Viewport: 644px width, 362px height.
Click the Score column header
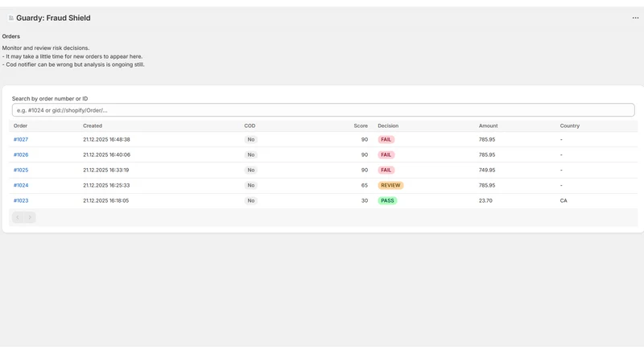coord(361,125)
